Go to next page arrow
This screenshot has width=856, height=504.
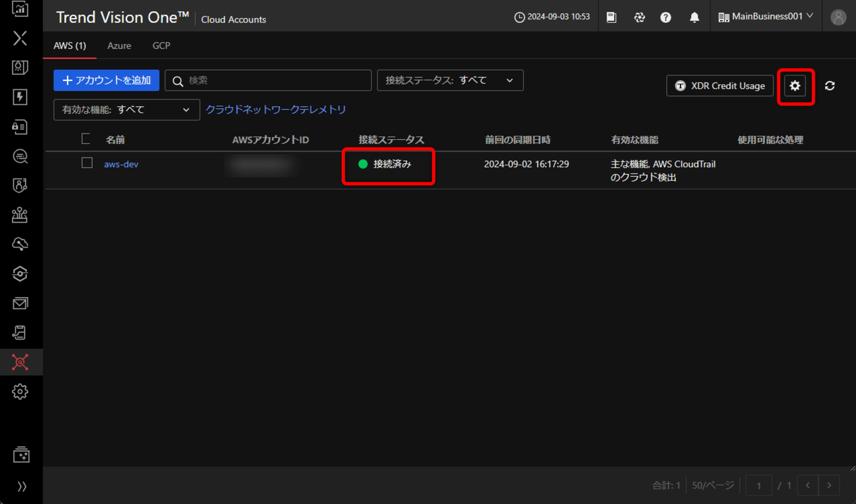click(829, 485)
